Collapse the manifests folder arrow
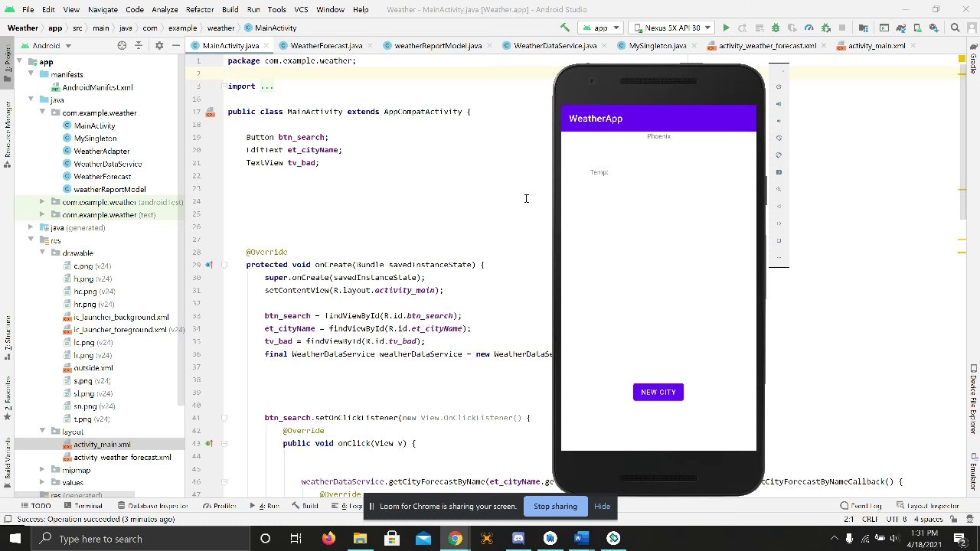 tap(31, 74)
